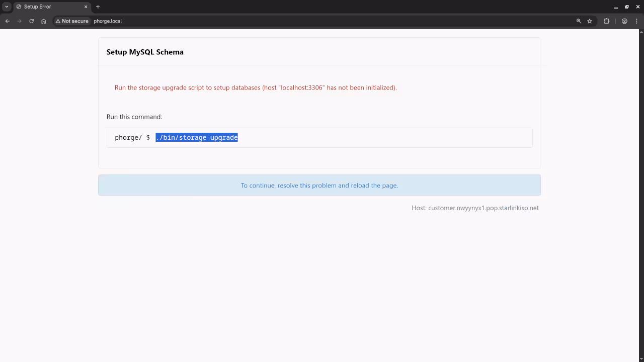Open the zoom magnifier icon in address bar
Screen dimensions: 644x362
point(579,21)
